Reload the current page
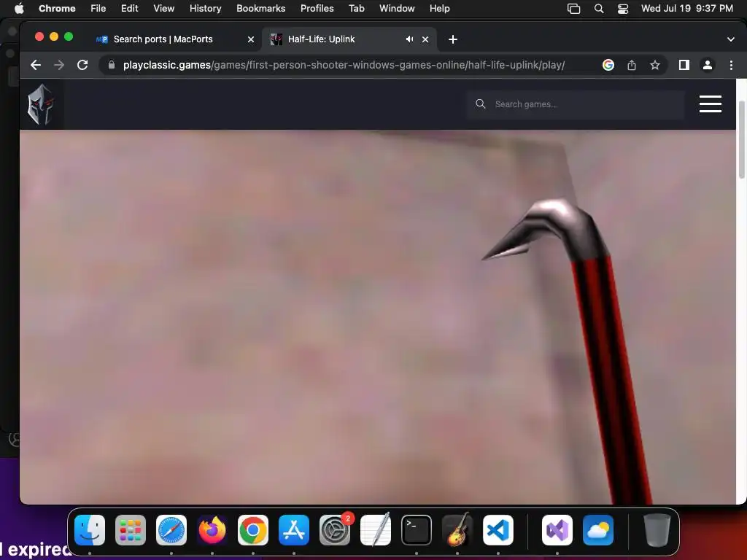The image size is (747, 560). tap(82, 65)
